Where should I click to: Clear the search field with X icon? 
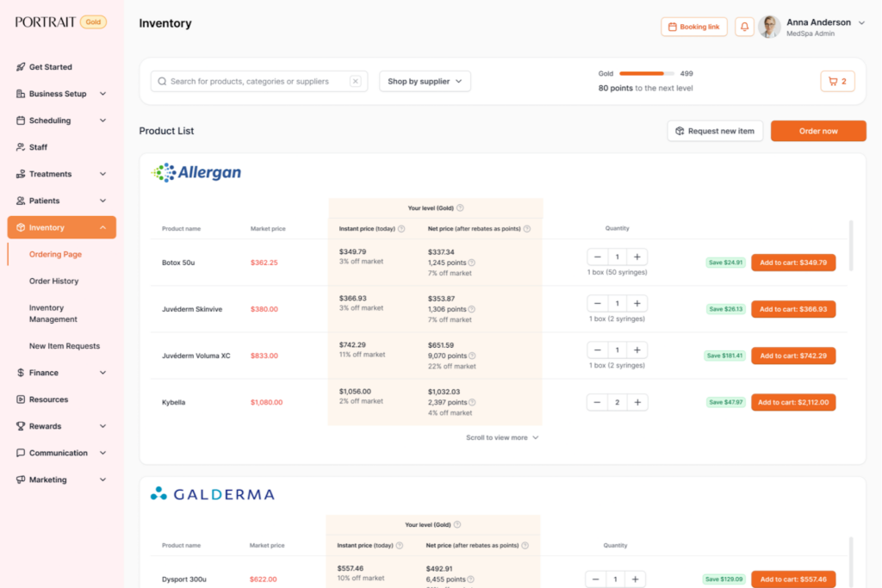click(x=355, y=82)
